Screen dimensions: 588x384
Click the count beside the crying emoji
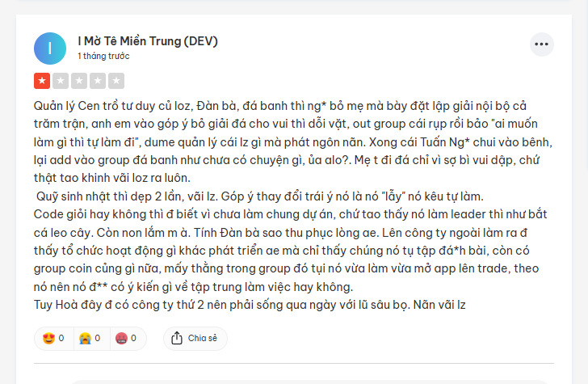tap(98, 339)
